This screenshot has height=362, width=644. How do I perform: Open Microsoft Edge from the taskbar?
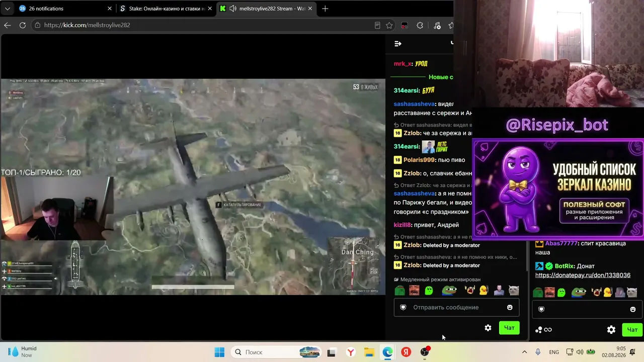pyautogui.click(x=387, y=352)
